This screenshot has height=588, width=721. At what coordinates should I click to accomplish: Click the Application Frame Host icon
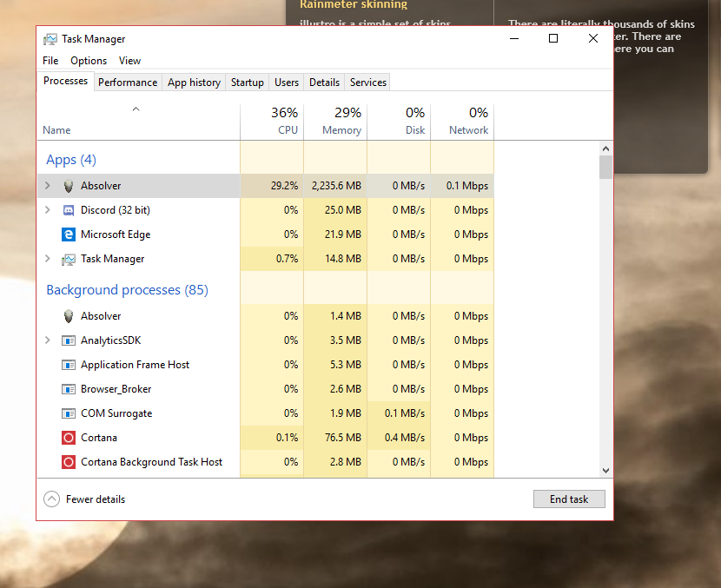point(69,365)
